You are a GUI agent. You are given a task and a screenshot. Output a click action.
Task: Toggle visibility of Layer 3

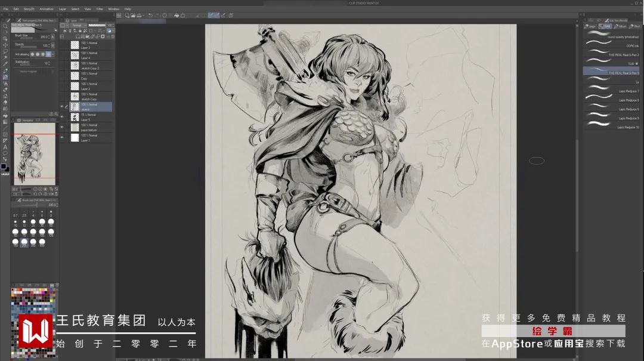pyautogui.click(x=62, y=45)
